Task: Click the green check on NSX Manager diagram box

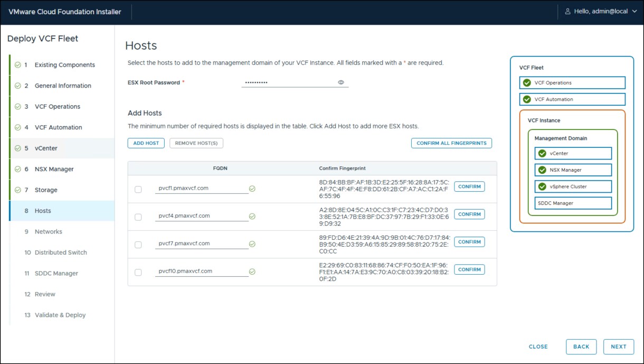Action: coord(542,170)
